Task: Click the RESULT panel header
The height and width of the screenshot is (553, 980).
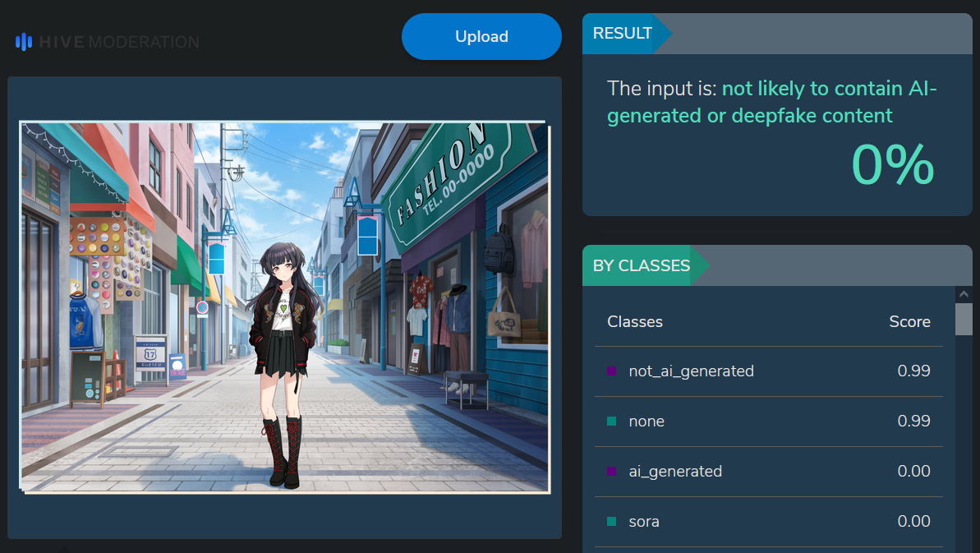Action: tap(777, 34)
